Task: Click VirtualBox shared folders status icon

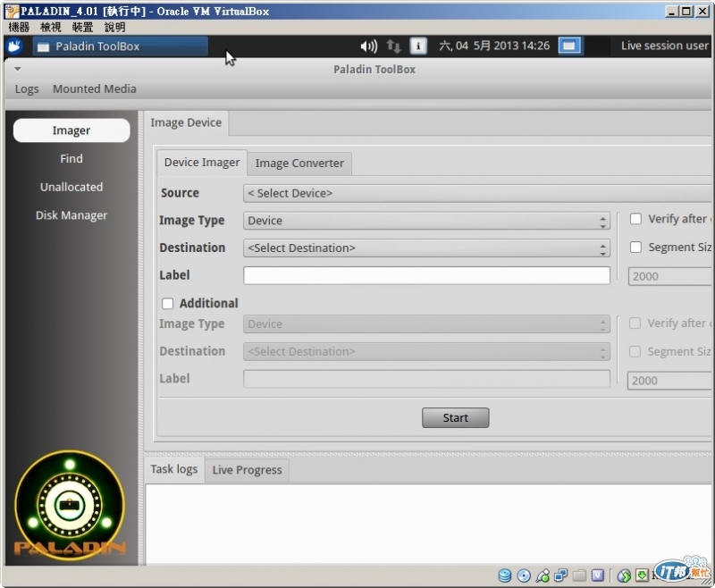Action: 579,575
